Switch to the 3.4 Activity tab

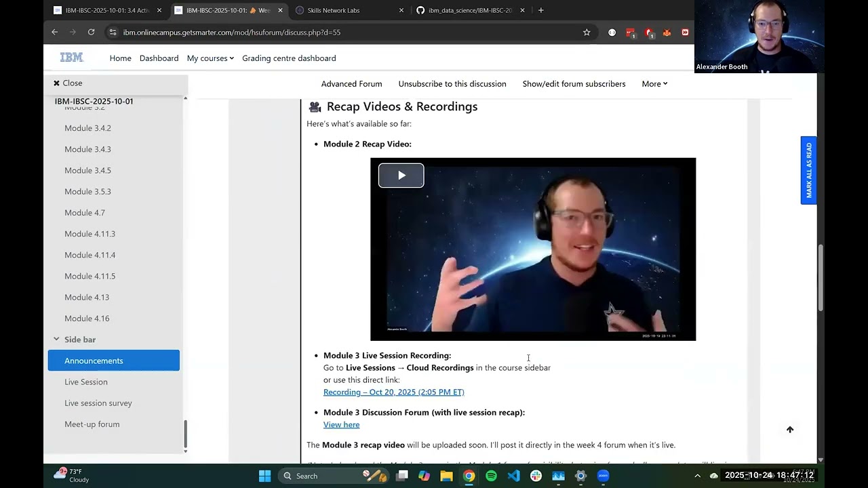[107, 10]
